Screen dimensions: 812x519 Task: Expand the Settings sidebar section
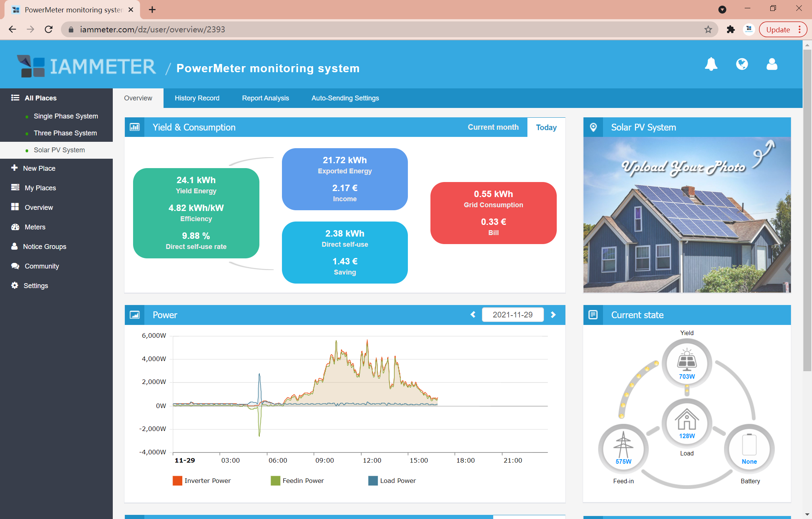[x=35, y=285]
